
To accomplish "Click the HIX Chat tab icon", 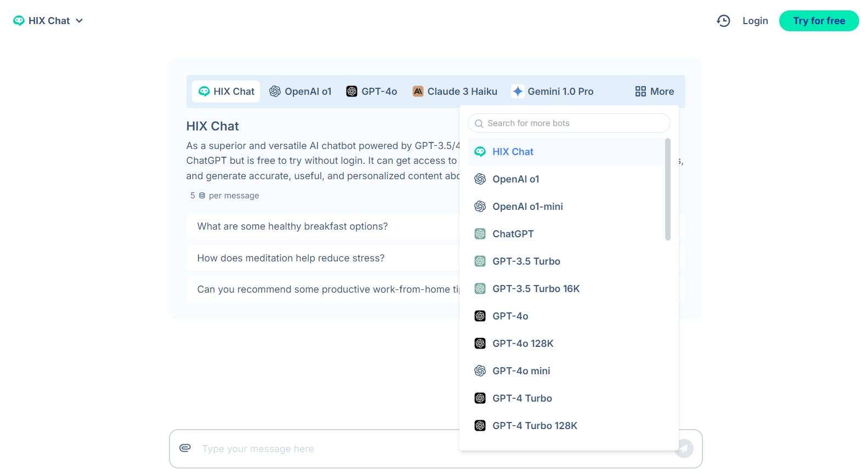I will (x=204, y=92).
